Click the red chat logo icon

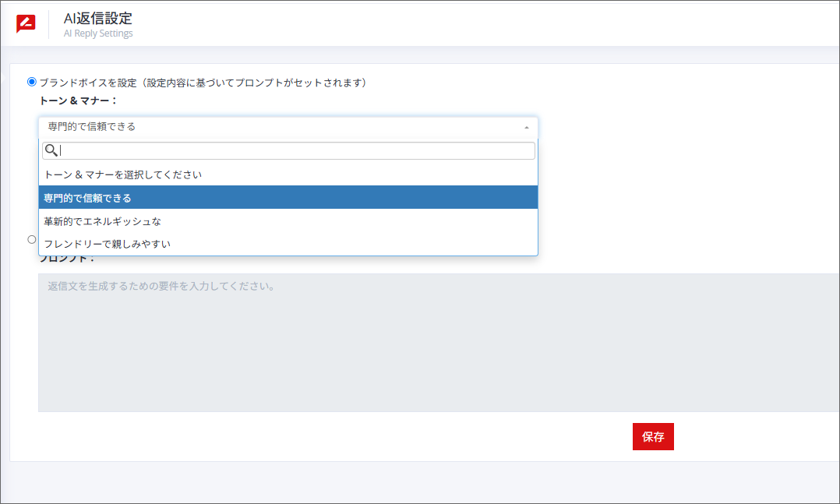26,23
